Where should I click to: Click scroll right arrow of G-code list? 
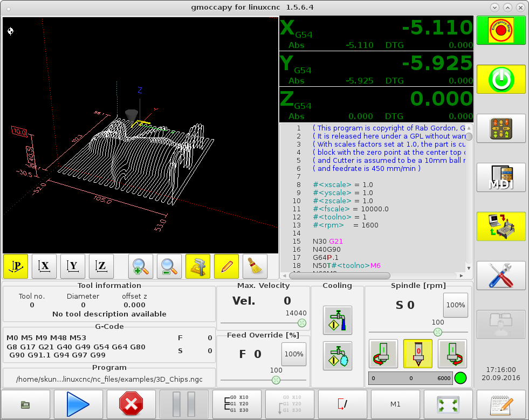462,276
